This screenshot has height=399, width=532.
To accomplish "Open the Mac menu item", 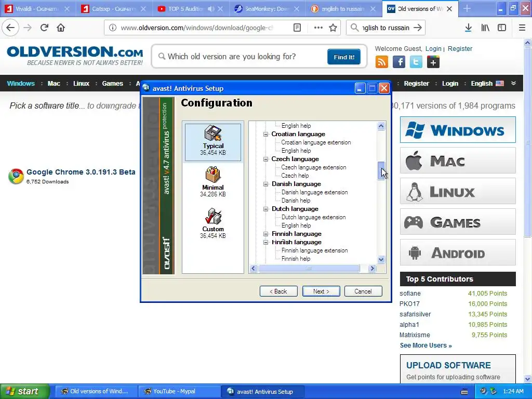I will [54, 84].
